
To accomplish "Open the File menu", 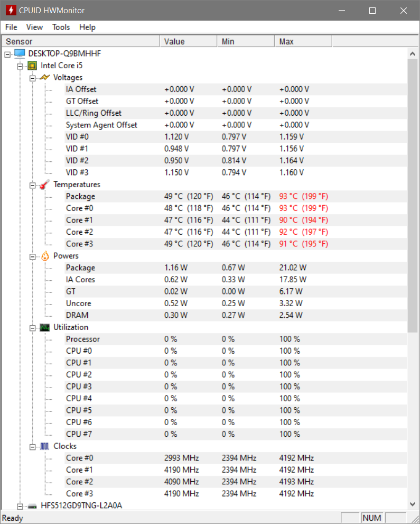I will (x=11, y=27).
